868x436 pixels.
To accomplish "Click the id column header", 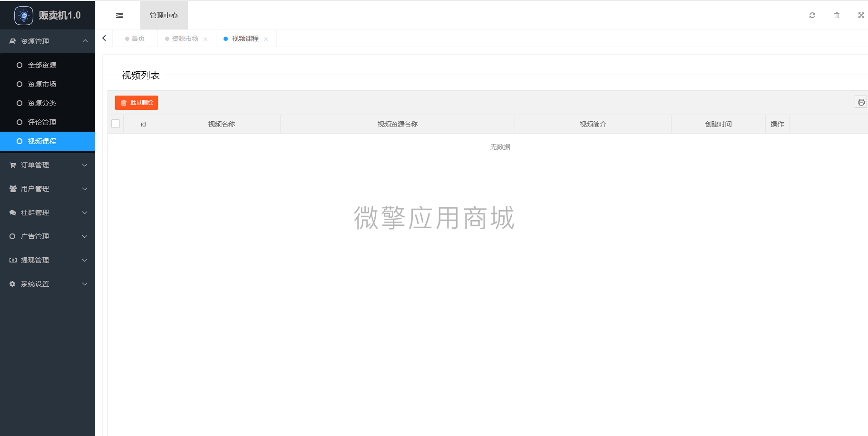I will pyautogui.click(x=143, y=124).
